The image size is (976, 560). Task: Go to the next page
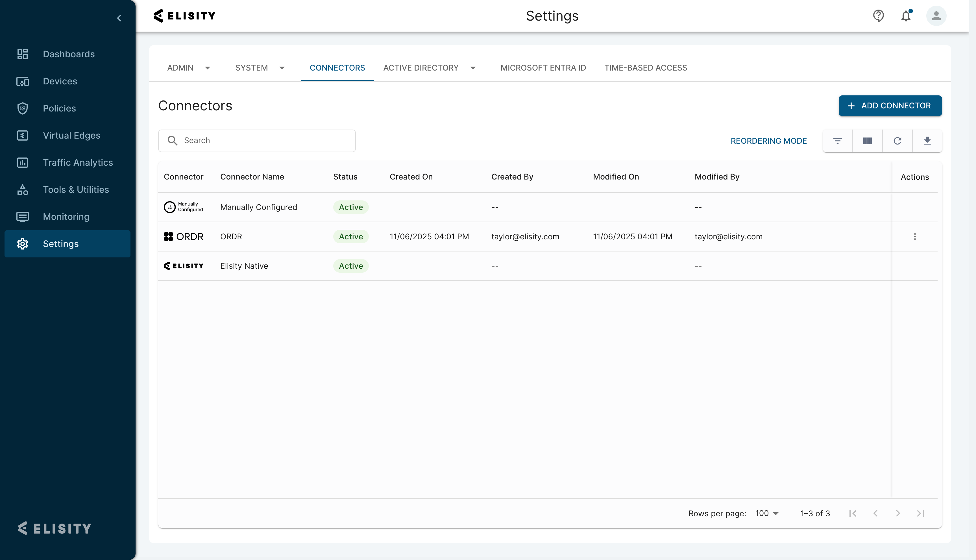pos(898,513)
